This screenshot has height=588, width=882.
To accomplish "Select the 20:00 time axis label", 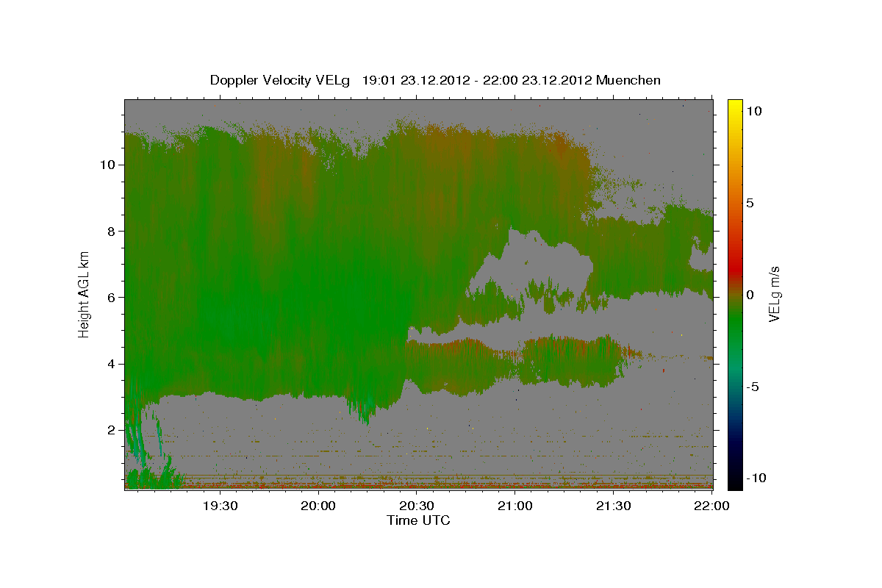I will pyautogui.click(x=318, y=506).
